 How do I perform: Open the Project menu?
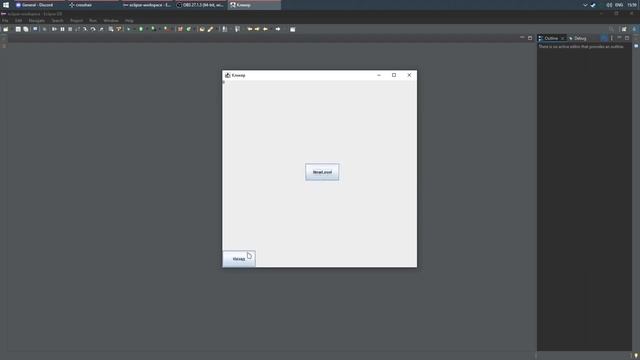(x=76, y=20)
